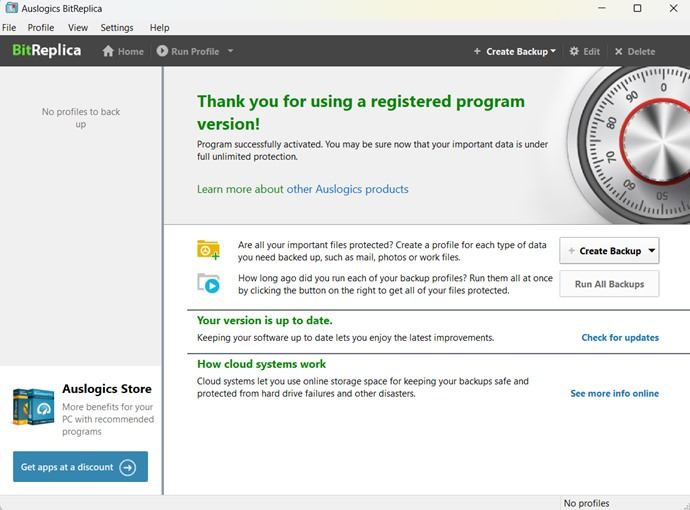Close the BitReplica window
This screenshot has width=690, height=510.
[673, 8]
